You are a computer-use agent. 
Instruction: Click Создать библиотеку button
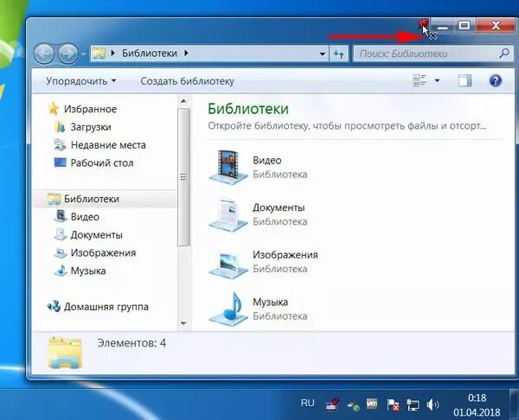(188, 81)
